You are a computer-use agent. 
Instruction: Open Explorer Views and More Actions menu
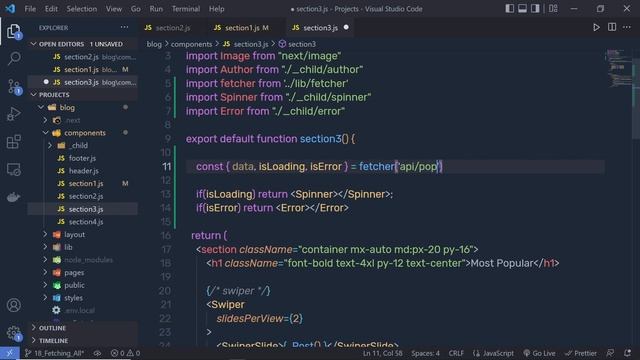pyautogui.click(x=124, y=27)
